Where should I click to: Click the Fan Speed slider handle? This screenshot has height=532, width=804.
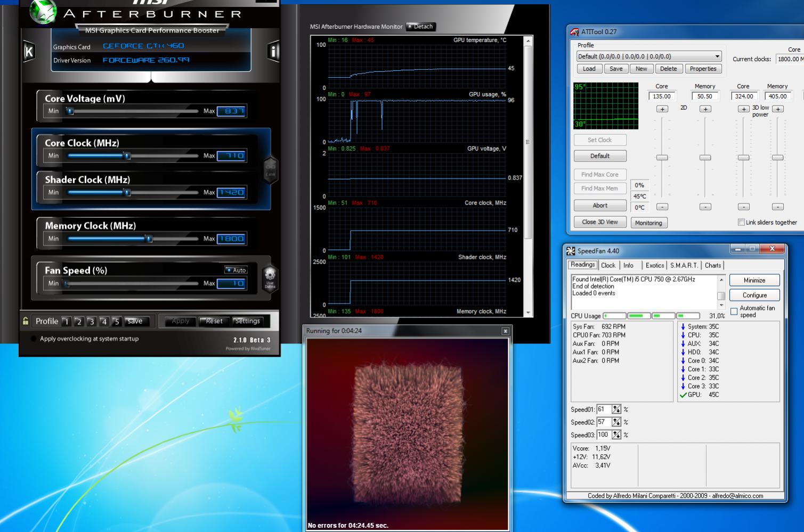(x=67, y=284)
